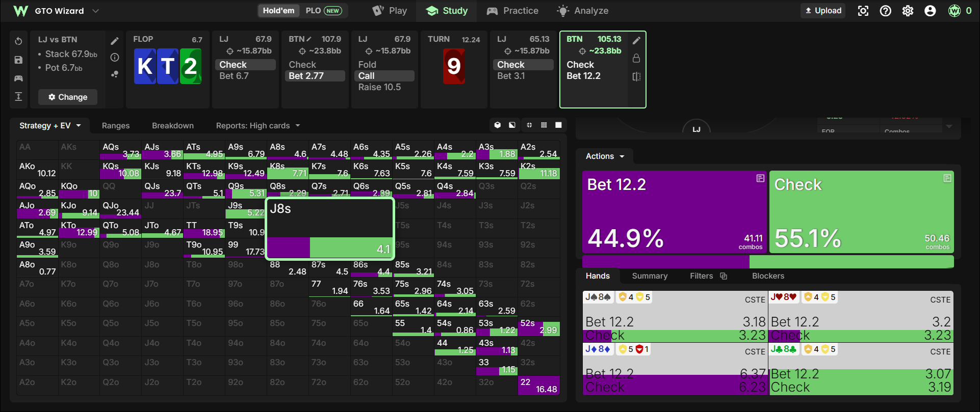
Task: Expand the Actions dropdown
Action: pos(605,156)
